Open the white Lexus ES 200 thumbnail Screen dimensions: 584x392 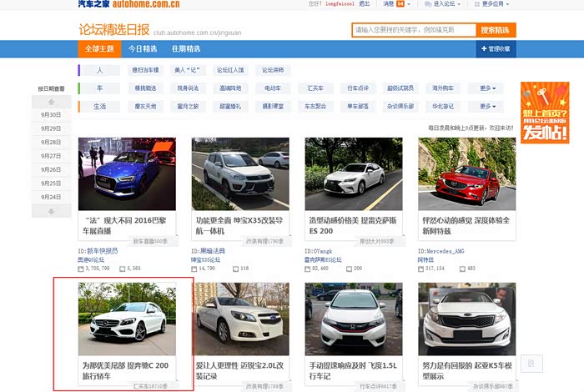point(354,173)
